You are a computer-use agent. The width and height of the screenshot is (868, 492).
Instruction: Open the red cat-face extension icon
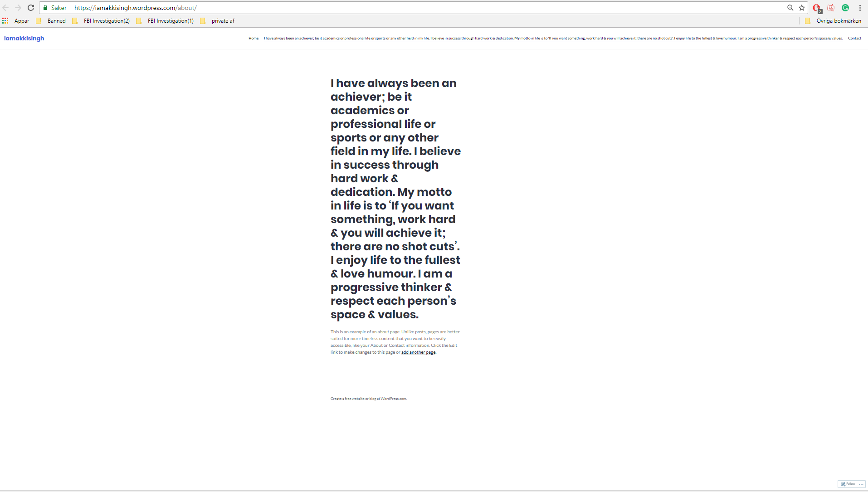(831, 8)
